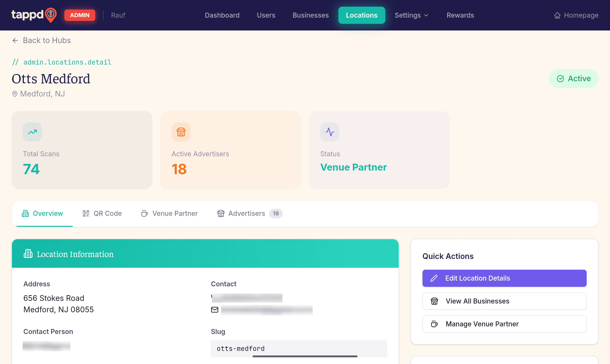610x364 pixels.
Task: Switch to the QR Code tab
Action: [102, 213]
